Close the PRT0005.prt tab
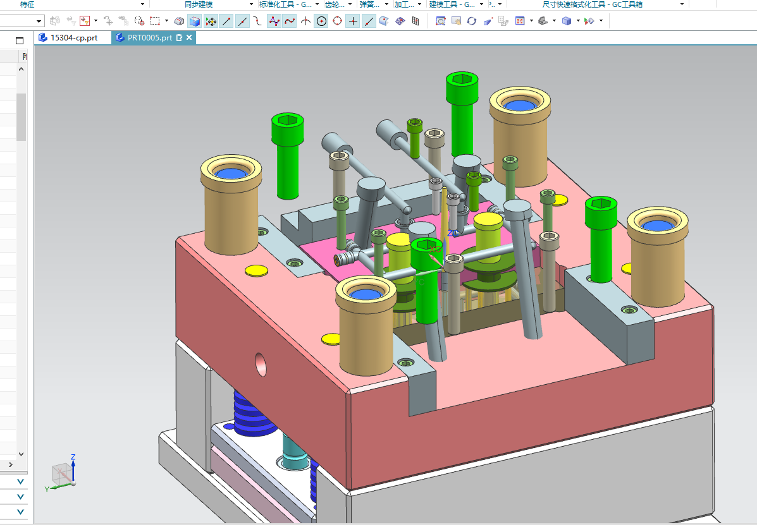 (189, 38)
